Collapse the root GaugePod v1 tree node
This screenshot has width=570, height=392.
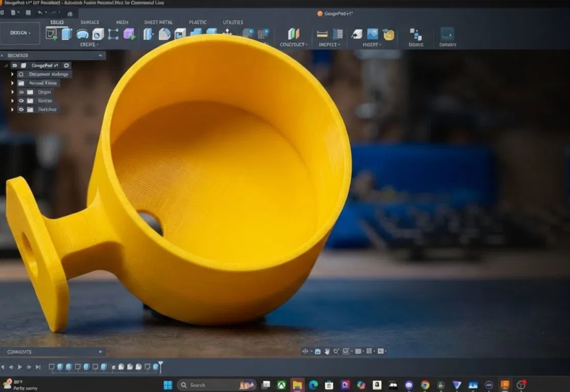tap(6, 65)
